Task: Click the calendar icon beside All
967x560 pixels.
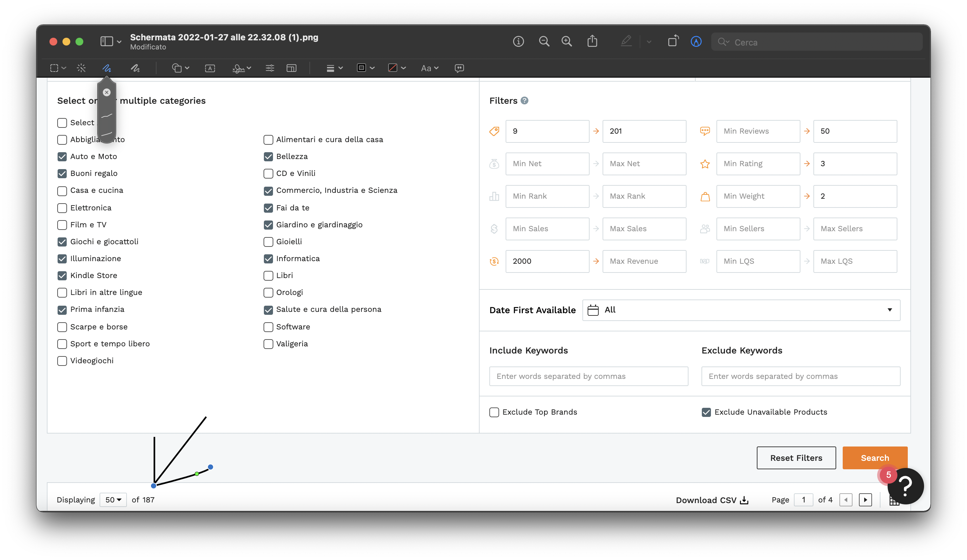Action: (593, 310)
